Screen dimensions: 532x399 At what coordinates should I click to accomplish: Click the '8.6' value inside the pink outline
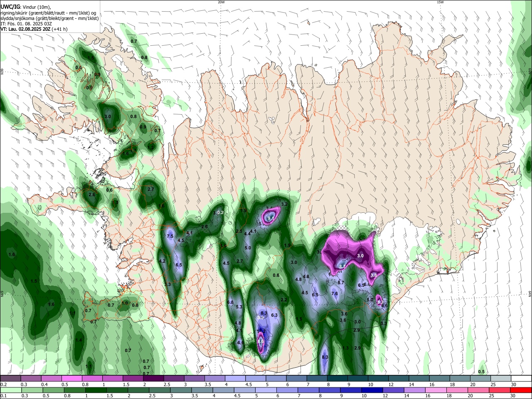(261, 341)
